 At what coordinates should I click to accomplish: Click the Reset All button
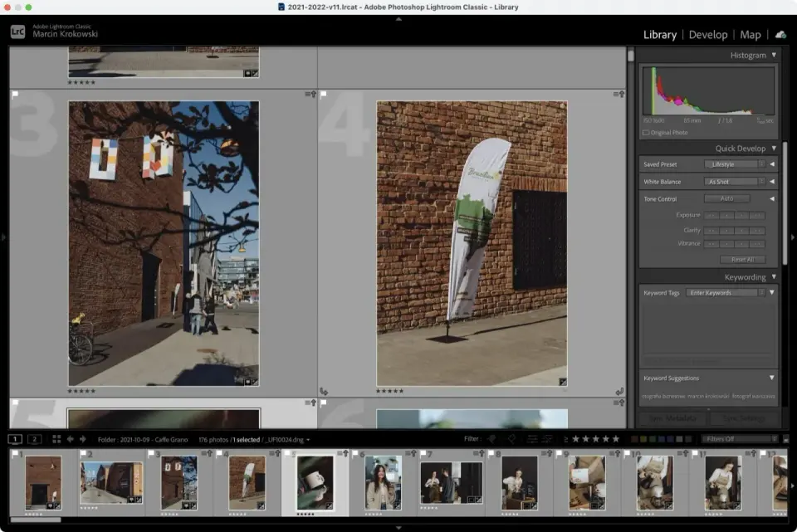742,260
